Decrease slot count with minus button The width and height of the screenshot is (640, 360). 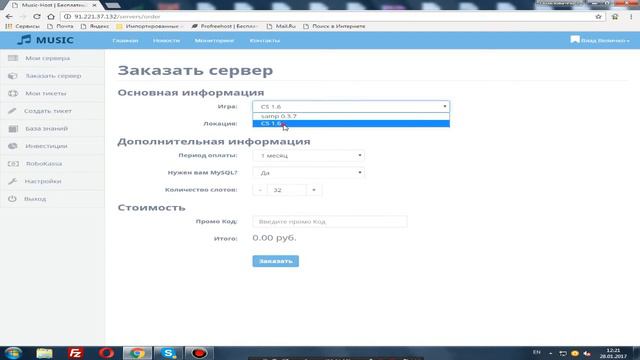pyautogui.click(x=260, y=190)
